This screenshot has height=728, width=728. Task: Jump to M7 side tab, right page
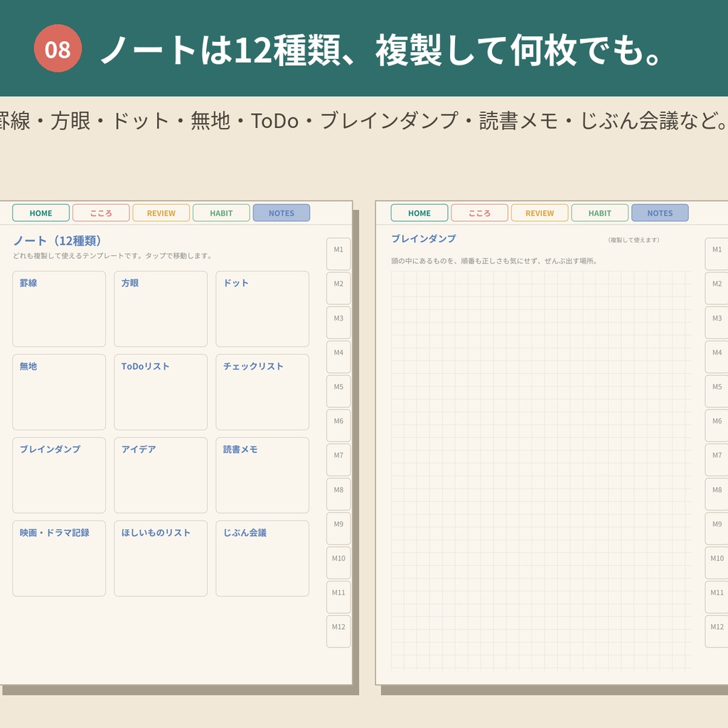click(x=717, y=460)
